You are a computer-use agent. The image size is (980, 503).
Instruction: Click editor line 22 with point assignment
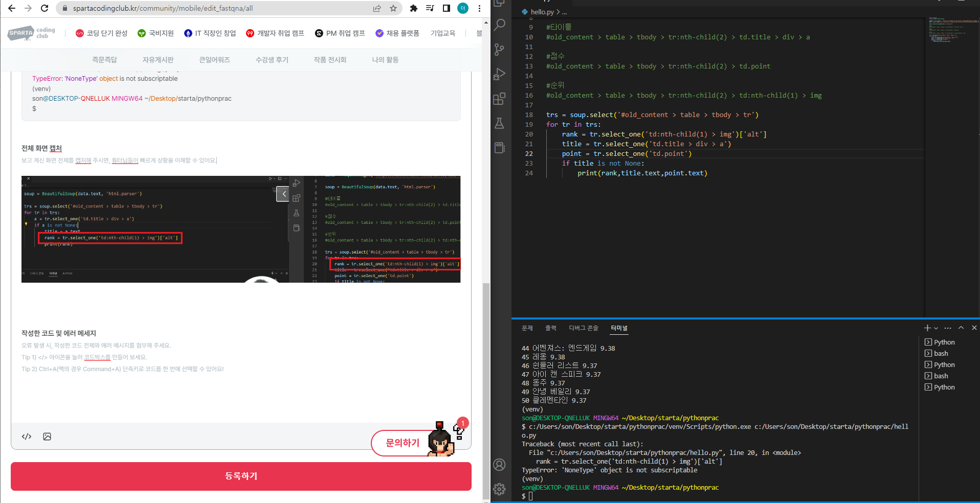pyautogui.click(x=627, y=154)
